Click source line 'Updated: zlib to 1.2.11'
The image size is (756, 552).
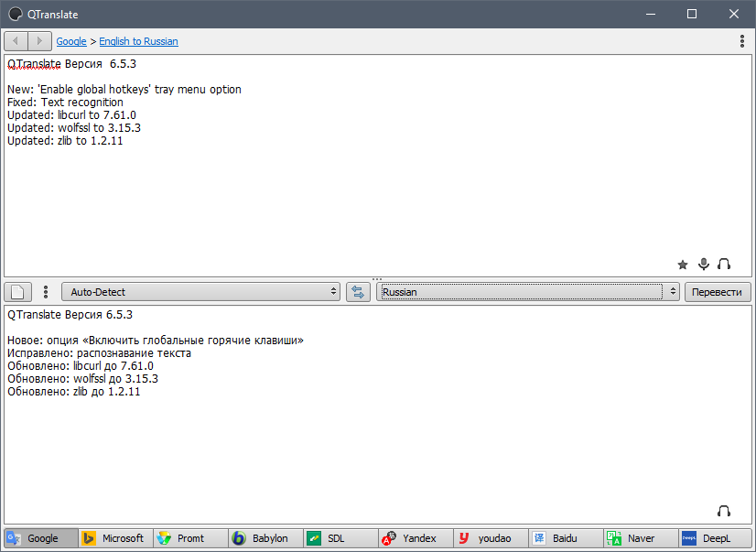65,141
